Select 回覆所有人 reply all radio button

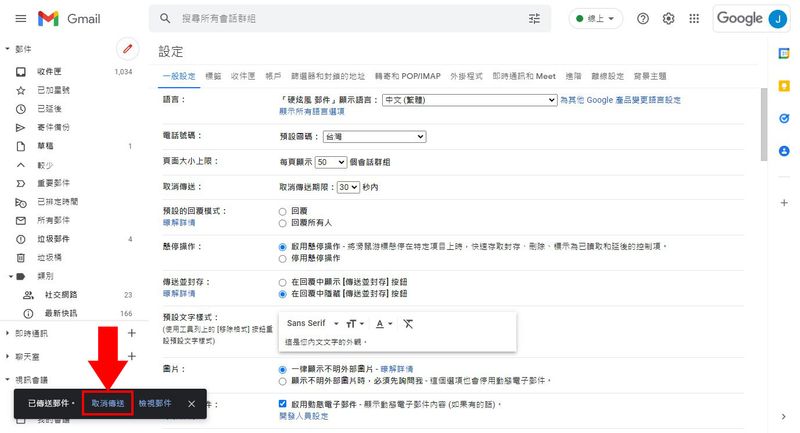(282, 223)
